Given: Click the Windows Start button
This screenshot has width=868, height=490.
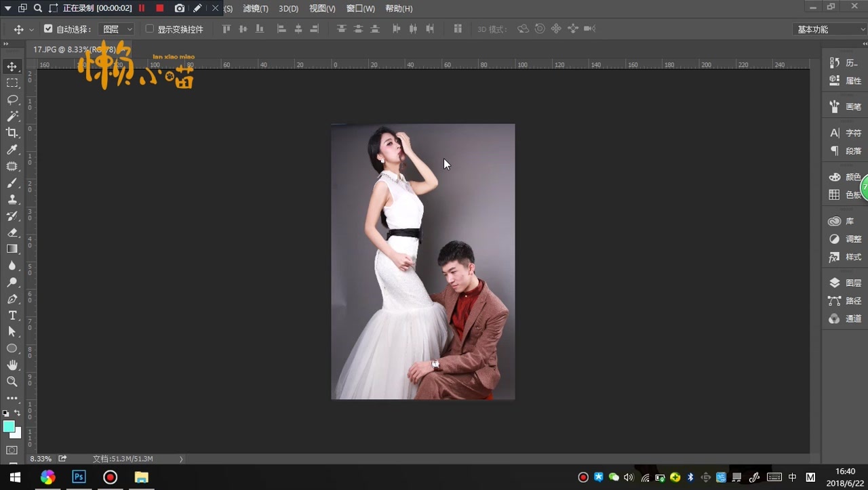Looking at the screenshot, I should [15, 477].
